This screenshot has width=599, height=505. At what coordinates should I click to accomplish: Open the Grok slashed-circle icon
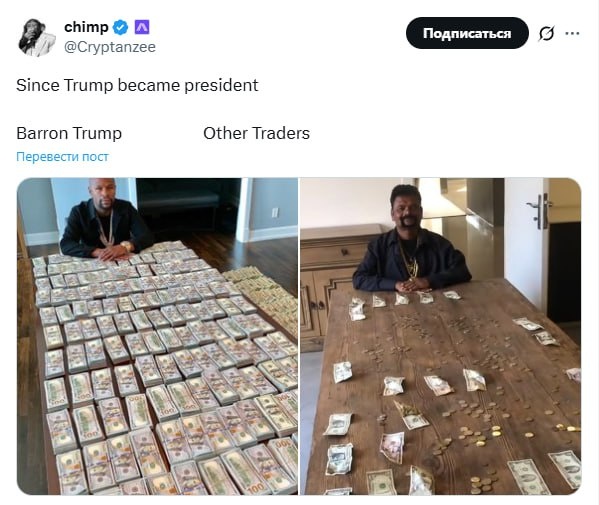[x=546, y=34]
